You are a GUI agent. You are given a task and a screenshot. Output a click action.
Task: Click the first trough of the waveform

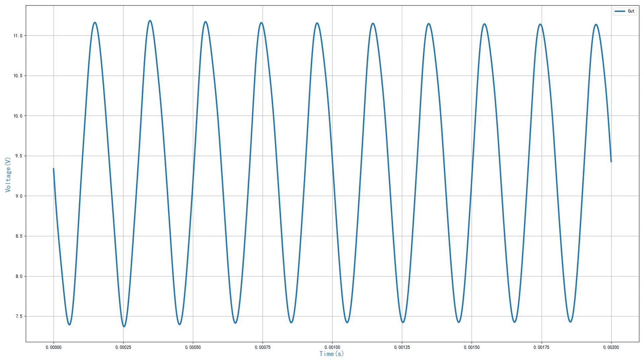coord(69,324)
